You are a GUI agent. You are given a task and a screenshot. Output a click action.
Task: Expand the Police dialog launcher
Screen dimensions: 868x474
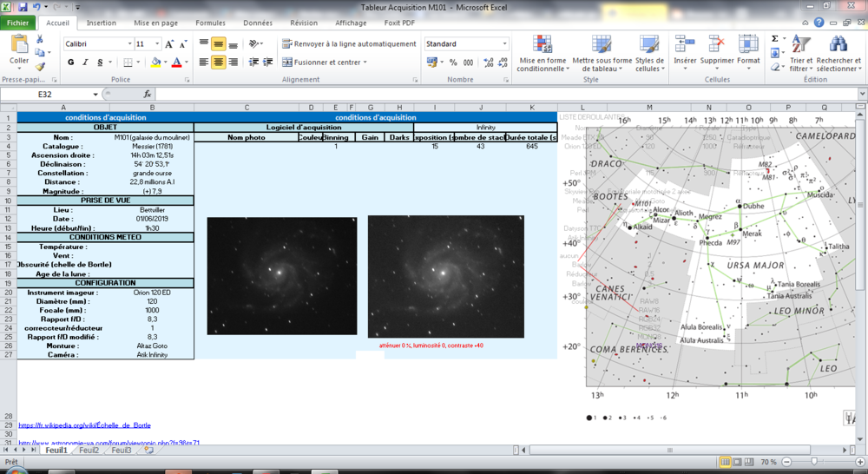pos(187,80)
